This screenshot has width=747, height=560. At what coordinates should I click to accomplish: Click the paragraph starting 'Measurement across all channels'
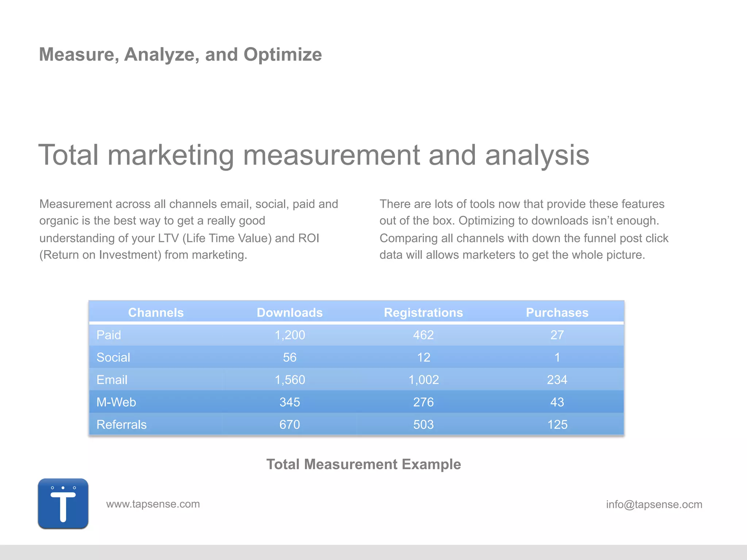coord(189,229)
